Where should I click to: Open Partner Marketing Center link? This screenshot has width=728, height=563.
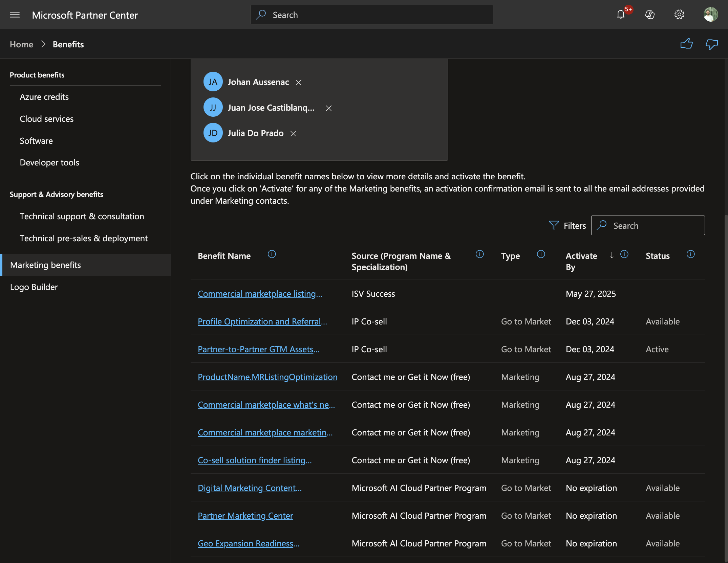click(x=245, y=516)
